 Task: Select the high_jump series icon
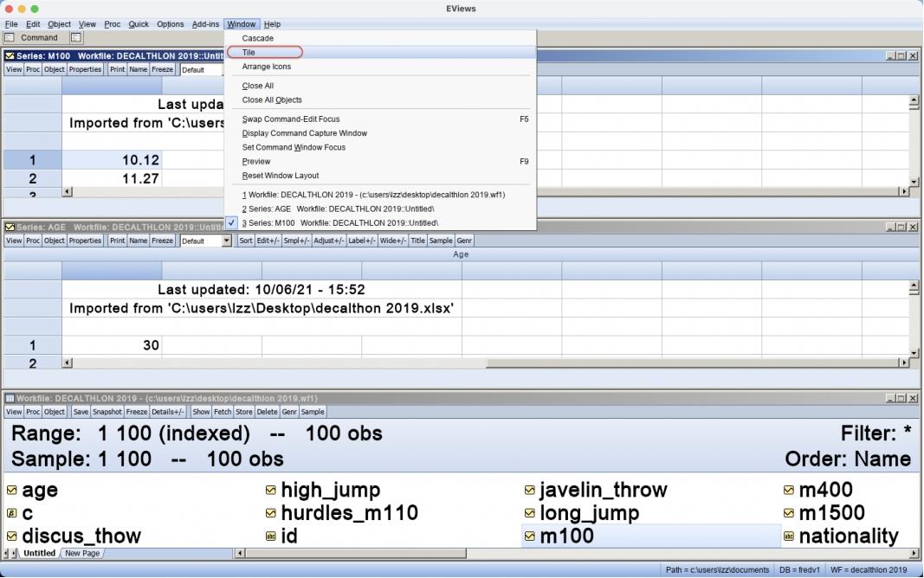(271, 490)
